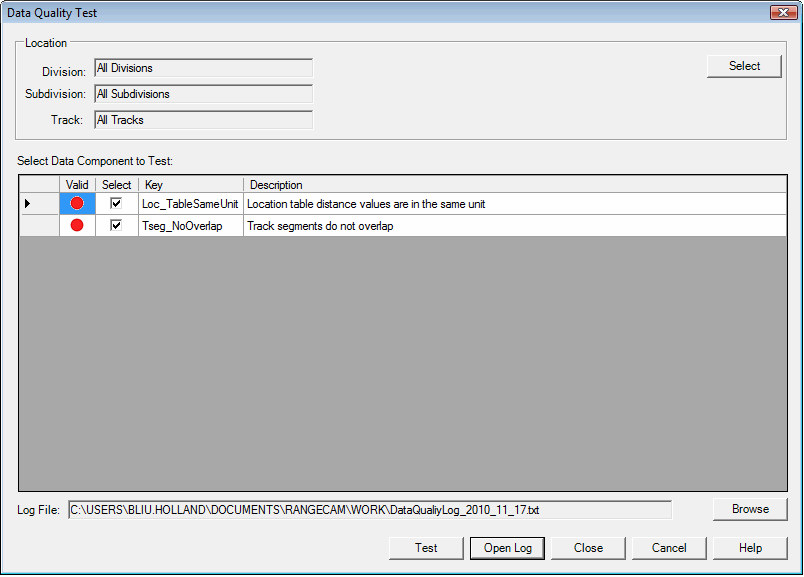
Task: Click the Close button at bottom
Action: point(588,548)
